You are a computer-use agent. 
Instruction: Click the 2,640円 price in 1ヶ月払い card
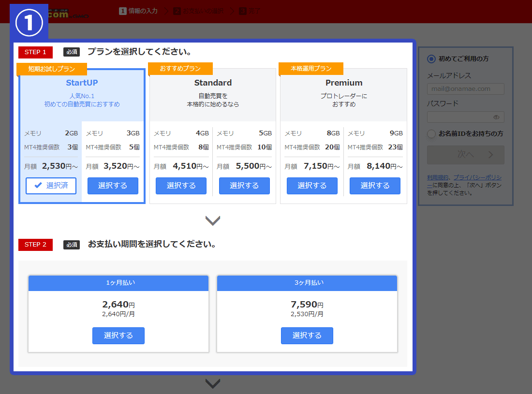(118, 305)
